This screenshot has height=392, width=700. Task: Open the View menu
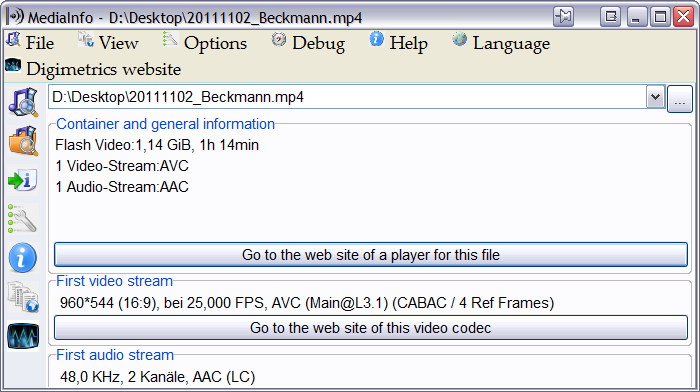point(108,42)
